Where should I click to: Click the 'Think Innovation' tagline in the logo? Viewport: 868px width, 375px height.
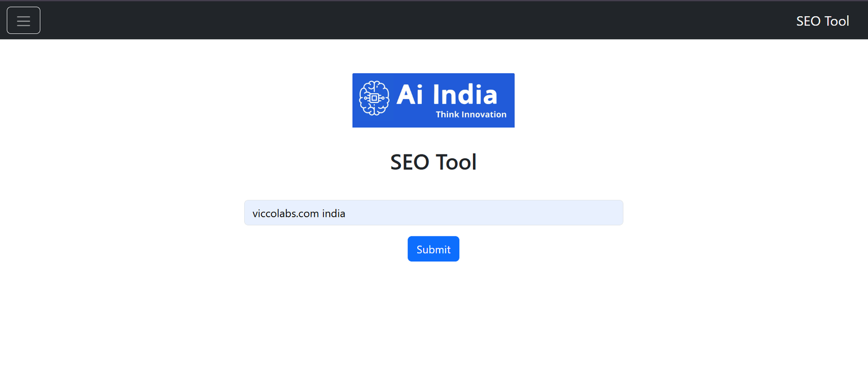[470, 114]
